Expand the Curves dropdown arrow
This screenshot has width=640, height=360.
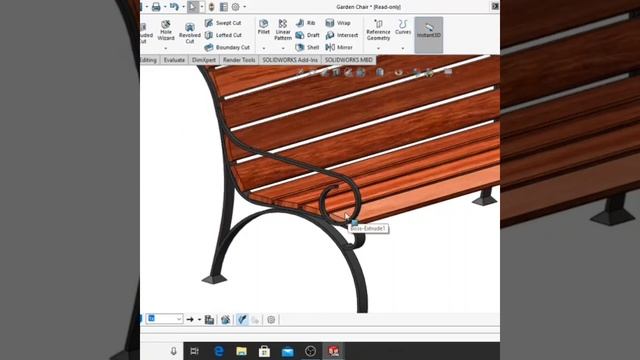point(403,48)
